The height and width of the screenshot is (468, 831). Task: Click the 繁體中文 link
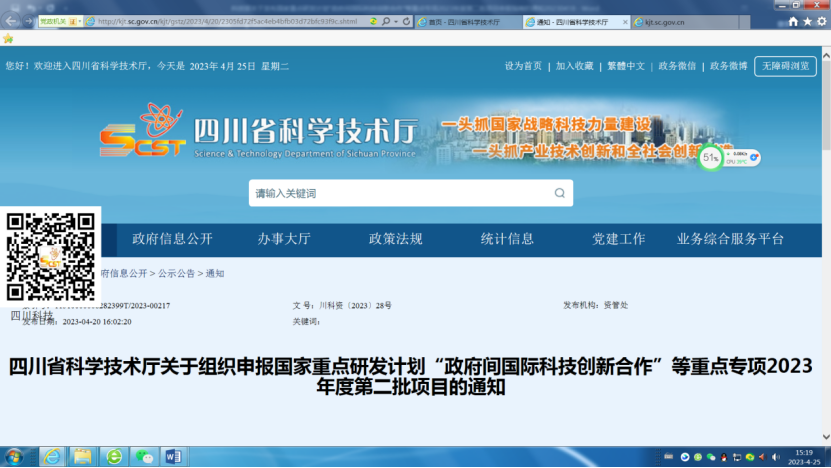pos(626,66)
